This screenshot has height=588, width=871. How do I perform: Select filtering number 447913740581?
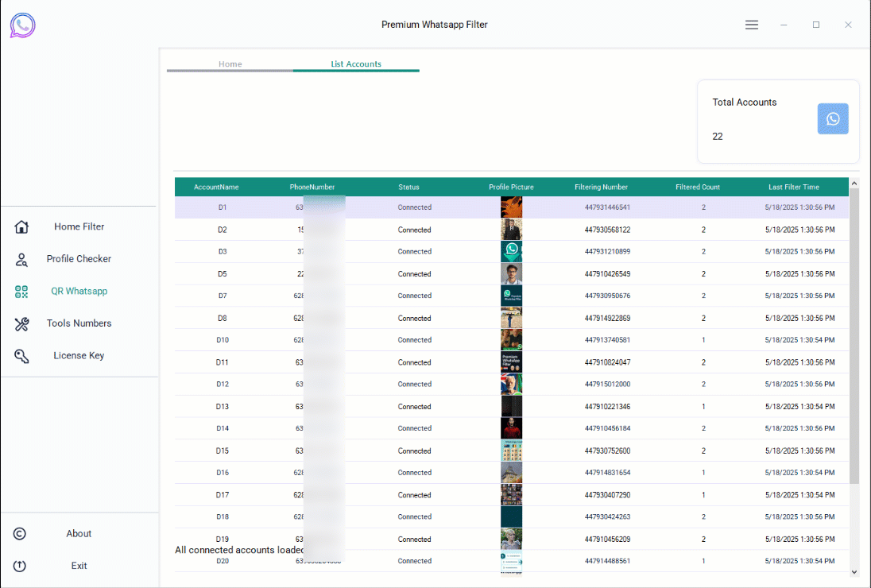pyautogui.click(x=607, y=340)
